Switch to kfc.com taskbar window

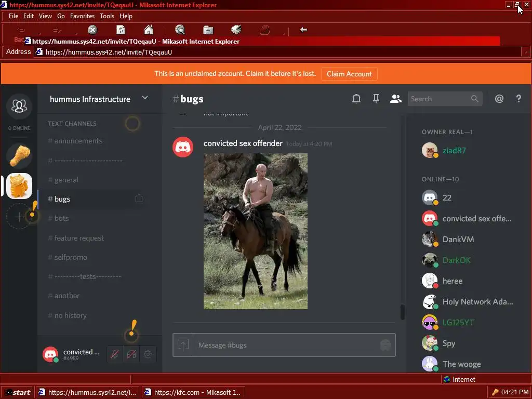(193, 393)
